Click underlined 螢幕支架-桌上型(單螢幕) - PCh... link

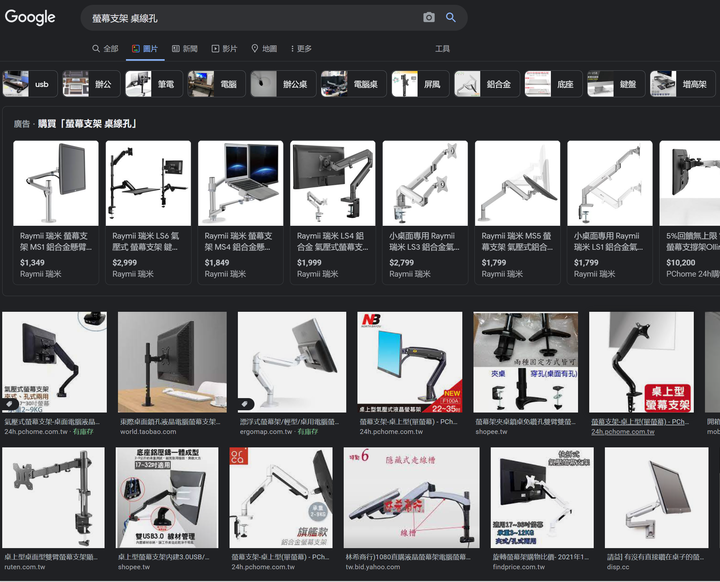(640, 422)
